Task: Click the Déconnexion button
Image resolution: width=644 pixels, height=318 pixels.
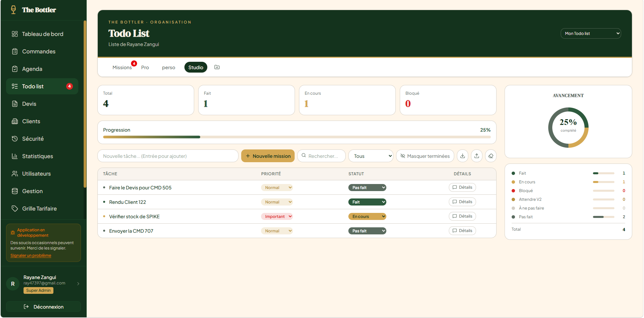Action: tap(43, 307)
